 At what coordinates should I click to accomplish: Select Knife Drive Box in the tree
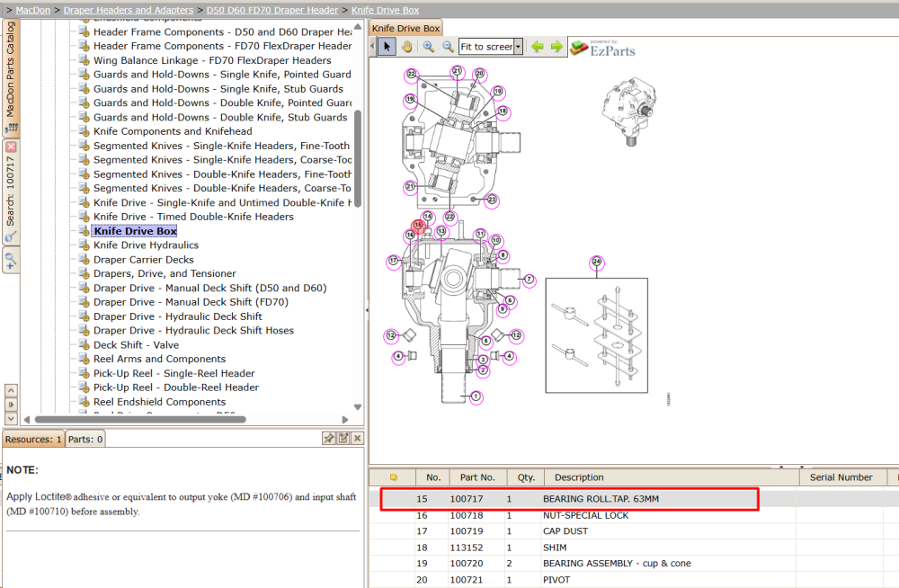click(x=136, y=230)
